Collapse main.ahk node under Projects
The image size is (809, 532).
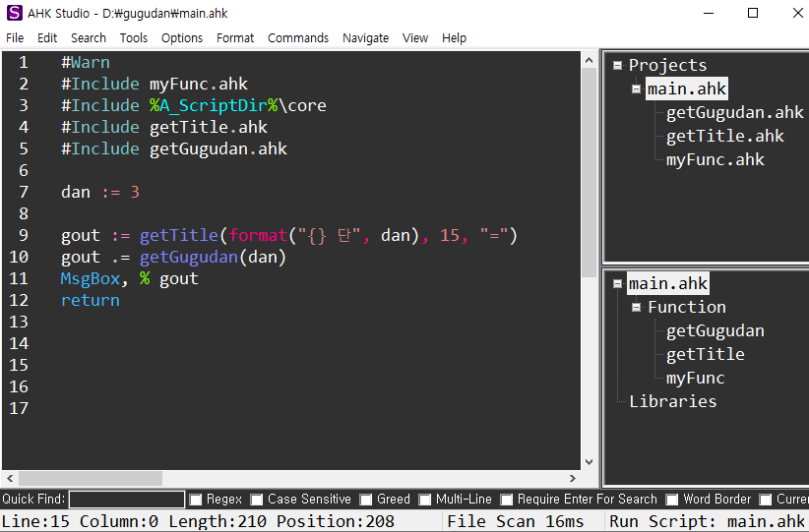pyautogui.click(x=637, y=89)
